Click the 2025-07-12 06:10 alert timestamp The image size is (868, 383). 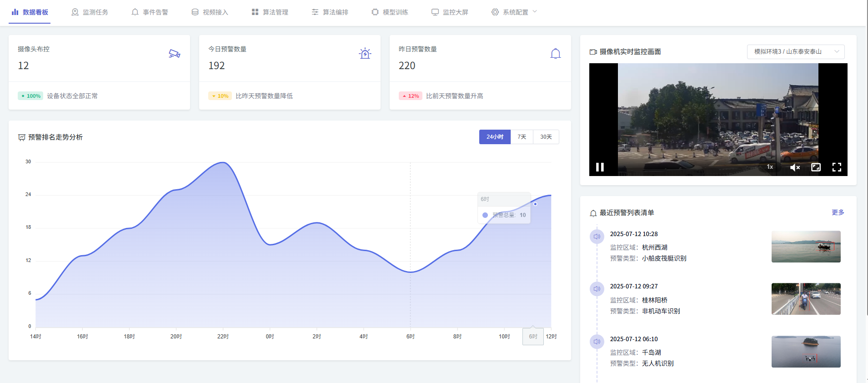click(634, 339)
